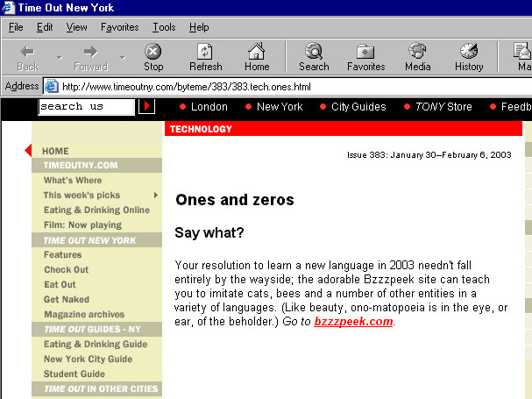532x399 pixels.
Task: Click the search us input field
Action: click(x=87, y=107)
